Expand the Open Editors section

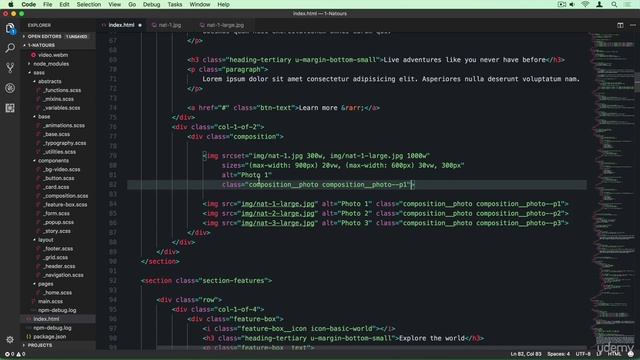(x=58, y=36)
